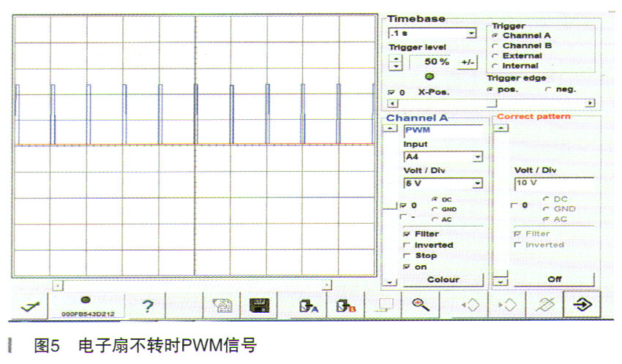Click the greyed document load icon
Screen dimensions: 622x364
[222, 306]
